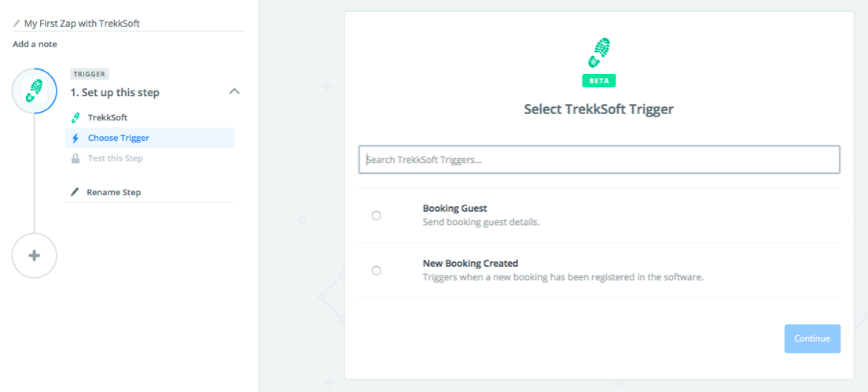Click the small TrekkSoft footprint sidebar icon

[75, 117]
